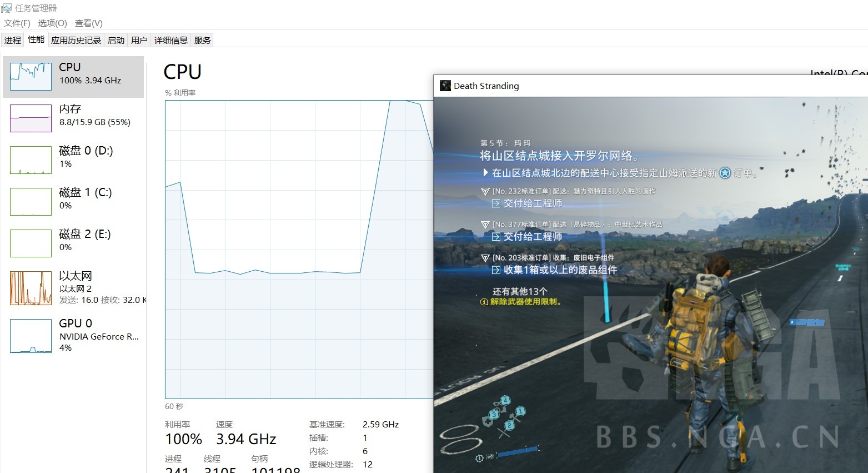The width and height of the screenshot is (868, 473).
Task: Select the 性能 tab
Action: point(36,39)
